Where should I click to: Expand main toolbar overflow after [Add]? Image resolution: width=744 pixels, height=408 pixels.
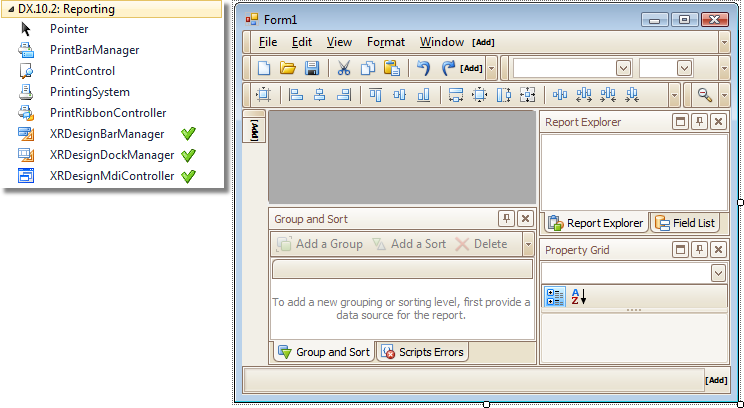coord(492,68)
